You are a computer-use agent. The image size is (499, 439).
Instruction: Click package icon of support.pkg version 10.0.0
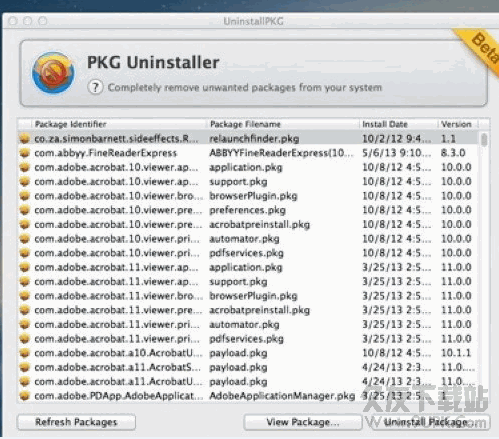pos(24,181)
